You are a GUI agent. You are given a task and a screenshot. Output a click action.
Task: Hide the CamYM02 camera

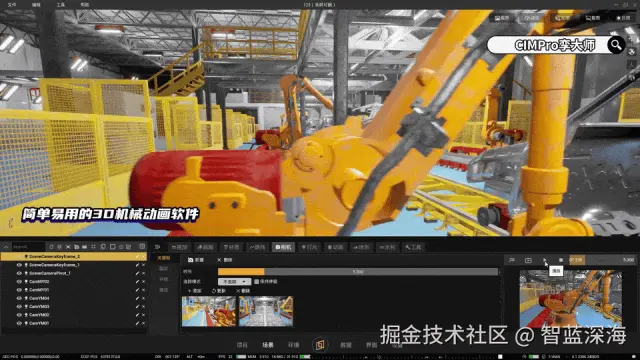click(x=19, y=315)
